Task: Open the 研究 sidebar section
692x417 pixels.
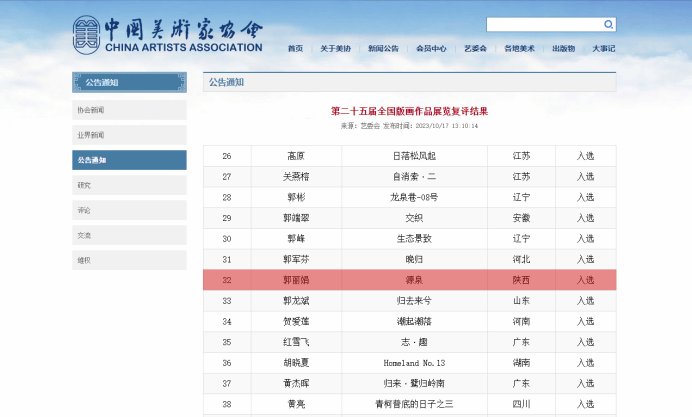Action: [x=129, y=185]
